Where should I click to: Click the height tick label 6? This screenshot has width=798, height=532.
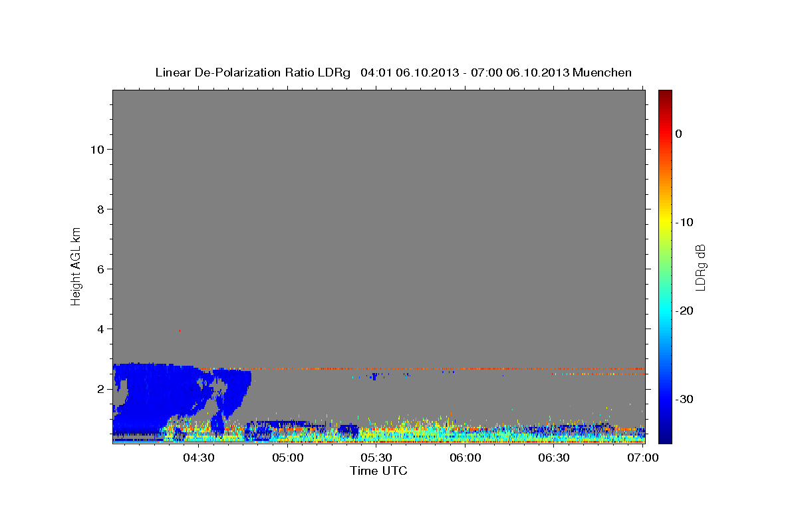(x=100, y=269)
